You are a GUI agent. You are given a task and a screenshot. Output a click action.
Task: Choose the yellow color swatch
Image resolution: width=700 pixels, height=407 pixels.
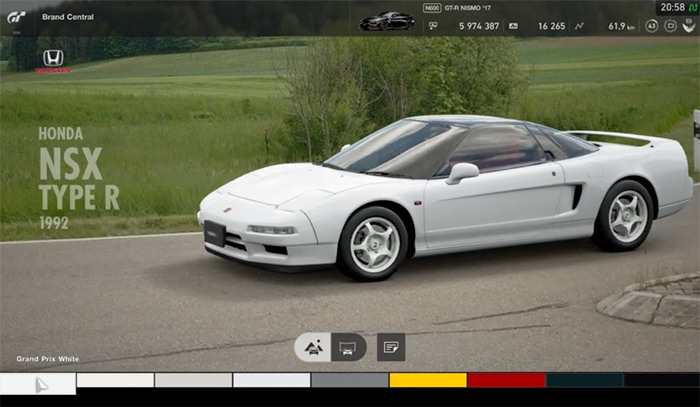click(428, 380)
